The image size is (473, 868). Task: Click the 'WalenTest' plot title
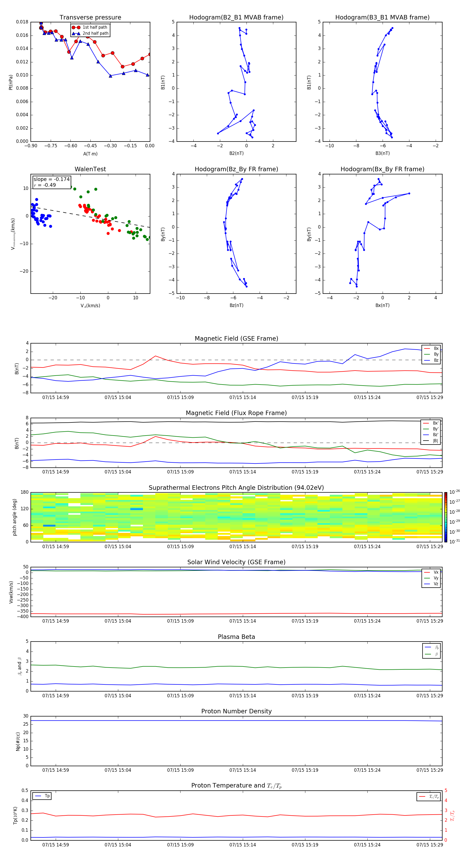pyautogui.click(x=90, y=169)
